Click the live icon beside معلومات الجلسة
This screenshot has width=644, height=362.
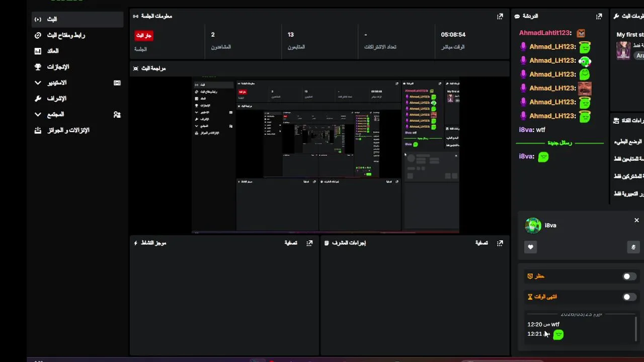[x=135, y=16]
